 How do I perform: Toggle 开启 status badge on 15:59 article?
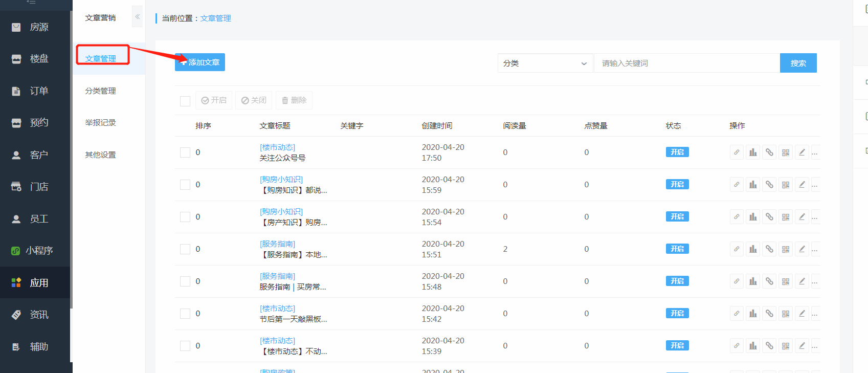677,185
